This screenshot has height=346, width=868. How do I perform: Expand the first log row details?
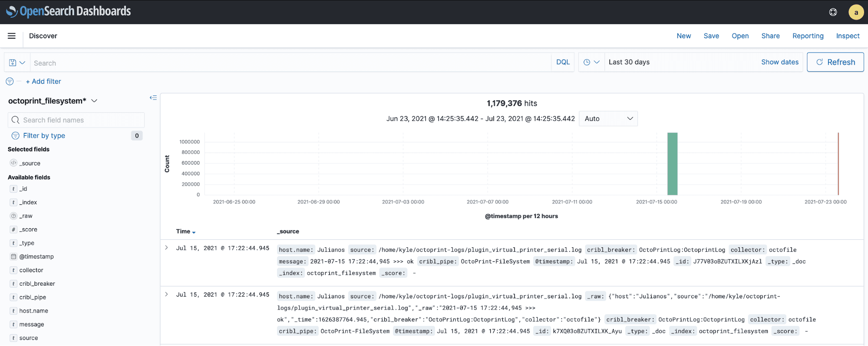tap(166, 248)
